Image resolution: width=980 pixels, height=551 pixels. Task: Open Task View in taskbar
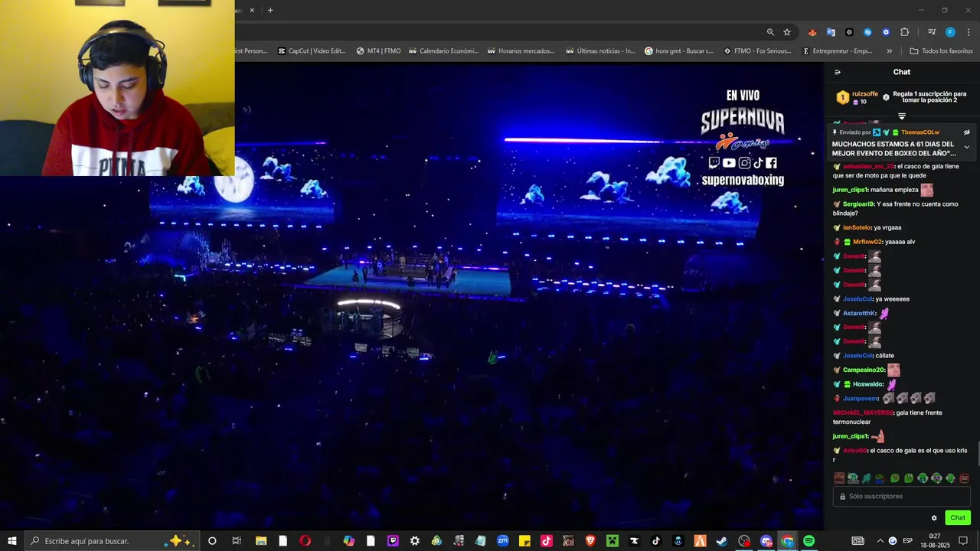237,541
